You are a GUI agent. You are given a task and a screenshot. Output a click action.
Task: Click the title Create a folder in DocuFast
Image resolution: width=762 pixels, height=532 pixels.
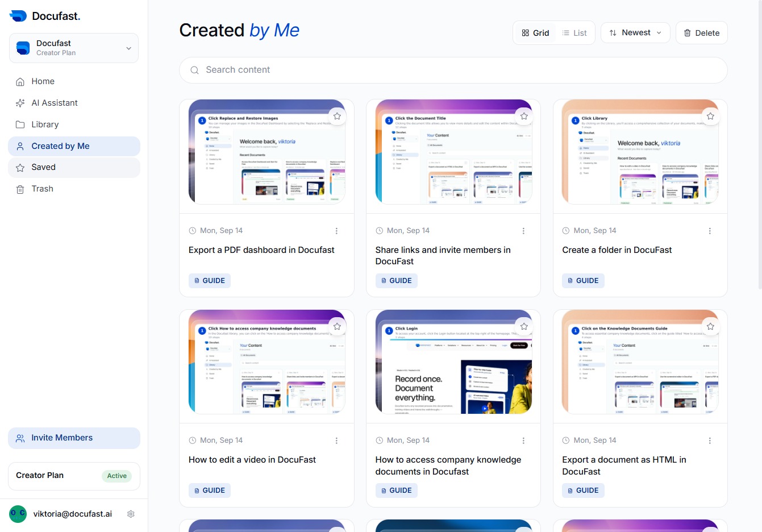617,250
